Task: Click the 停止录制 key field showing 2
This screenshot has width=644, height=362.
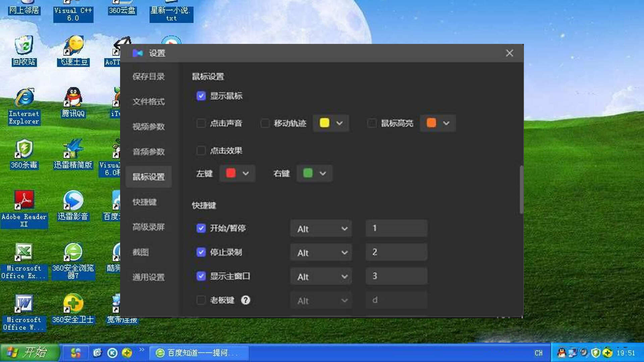Action: (x=396, y=252)
